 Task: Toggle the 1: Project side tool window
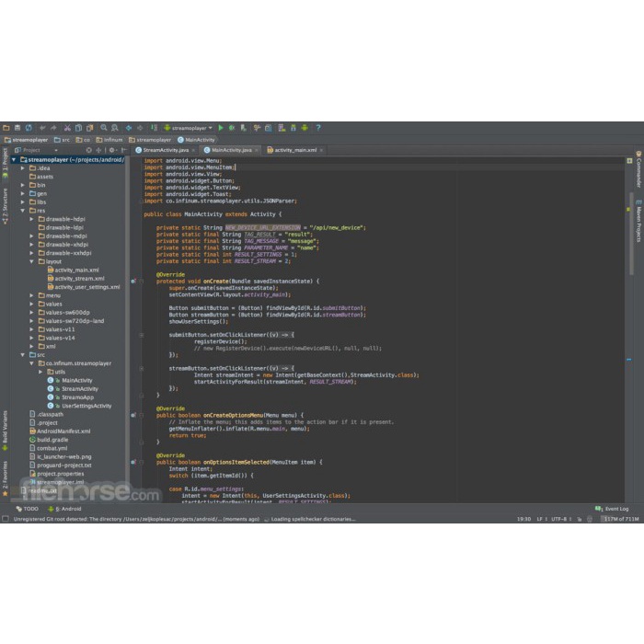pos(5,163)
